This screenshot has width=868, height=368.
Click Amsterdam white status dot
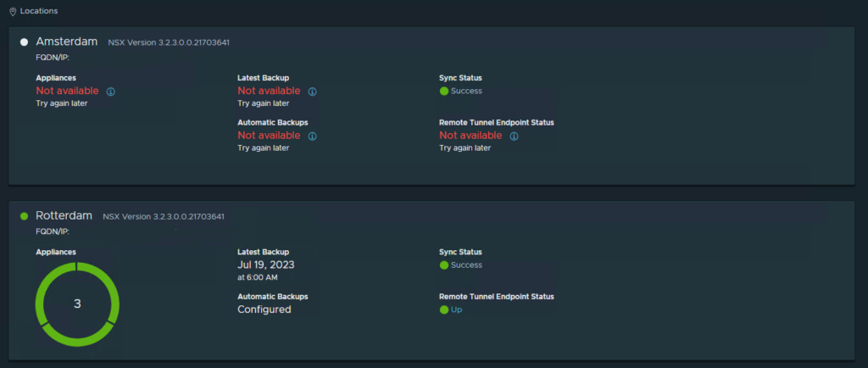click(24, 42)
